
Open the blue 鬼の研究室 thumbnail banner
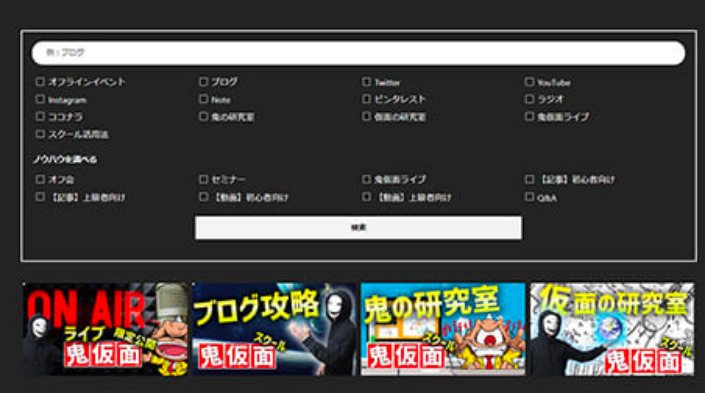(443, 329)
